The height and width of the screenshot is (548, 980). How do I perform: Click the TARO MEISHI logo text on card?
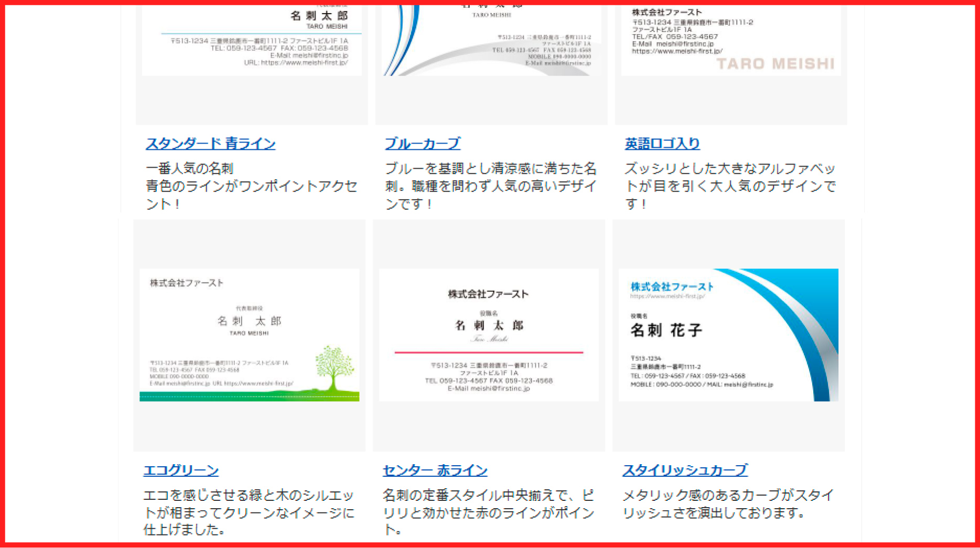coord(775,64)
